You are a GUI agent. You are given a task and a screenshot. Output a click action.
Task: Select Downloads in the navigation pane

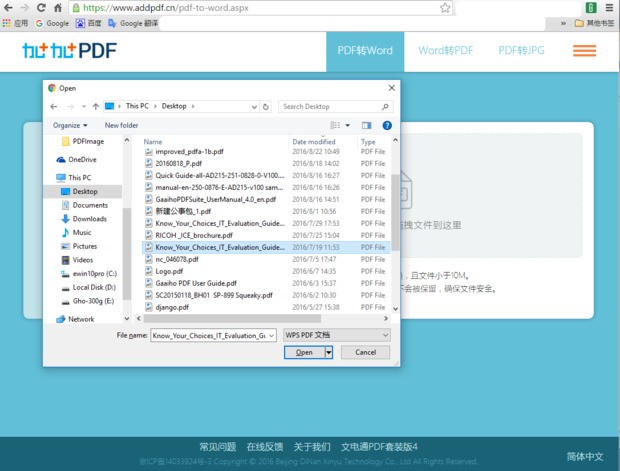84,219
